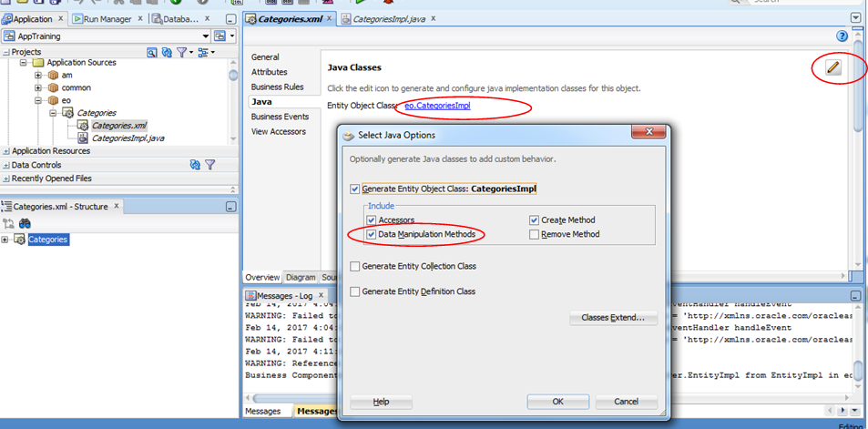Click the search icon in Projects header

152,53
